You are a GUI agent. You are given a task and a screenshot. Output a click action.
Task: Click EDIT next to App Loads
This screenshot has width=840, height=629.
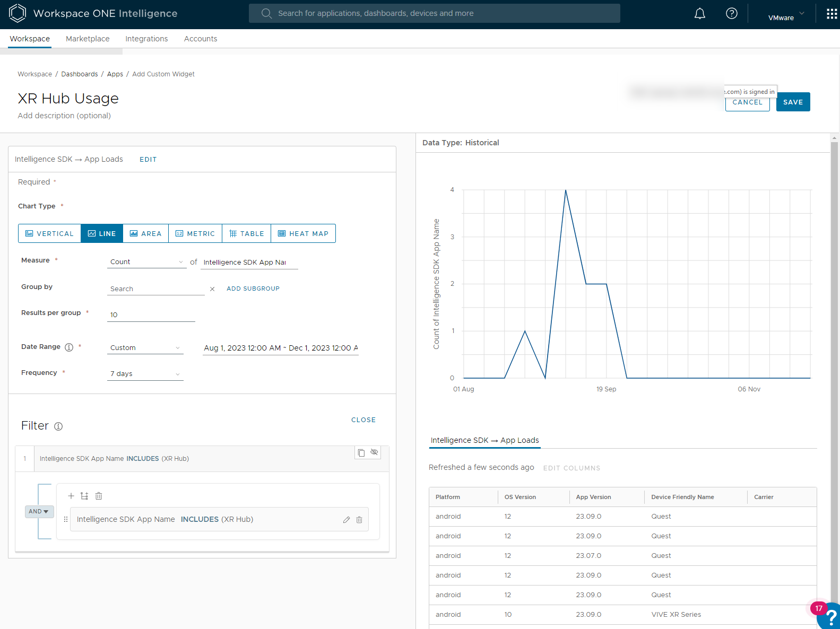(148, 160)
